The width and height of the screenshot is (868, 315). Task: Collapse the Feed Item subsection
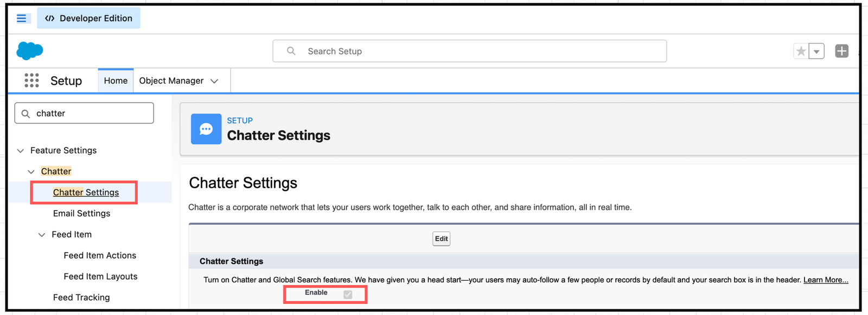(x=42, y=235)
